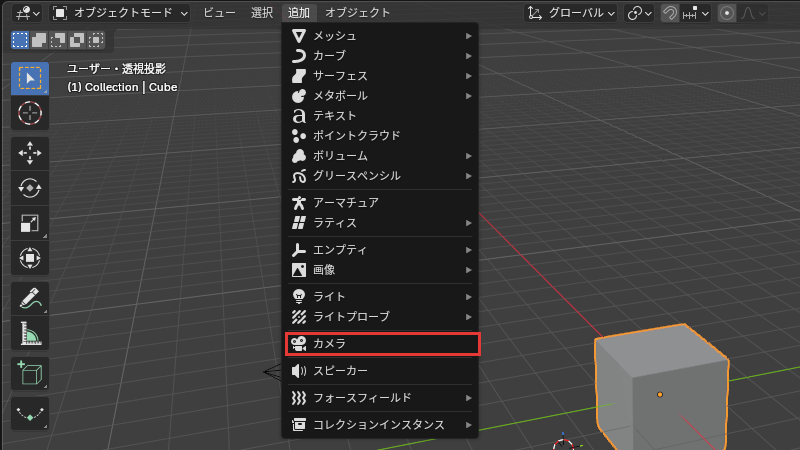Image resolution: width=800 pixels, height=450 pixels.
Task: Expand the コレクションインスタンス submenu
Action: pos(381,424)
